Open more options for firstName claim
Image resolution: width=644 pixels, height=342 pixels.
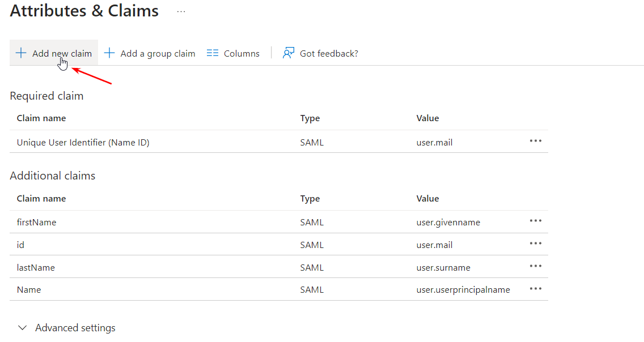click(x=536, y=221)
